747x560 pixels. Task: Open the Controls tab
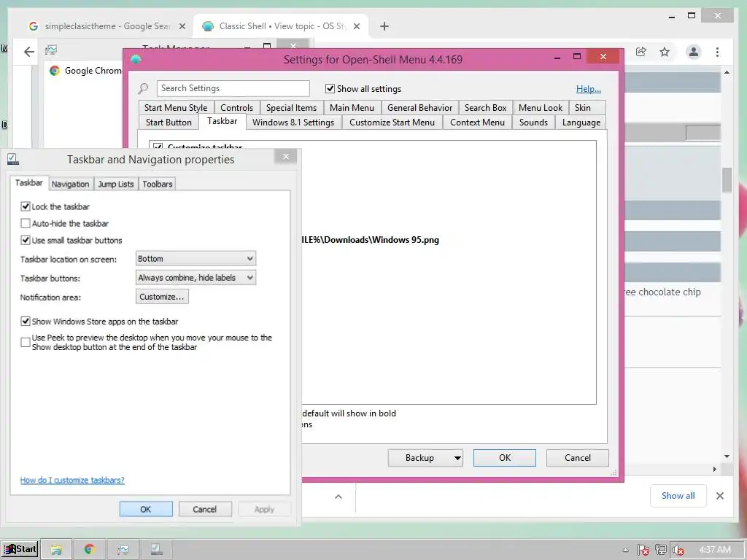tap(237, 108)
